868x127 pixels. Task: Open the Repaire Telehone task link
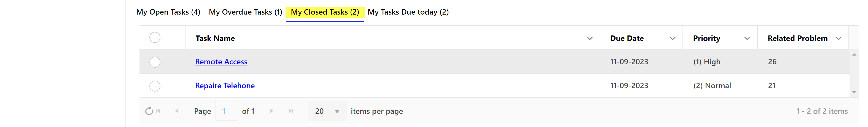pyautogui.click(x=225, y=86)
